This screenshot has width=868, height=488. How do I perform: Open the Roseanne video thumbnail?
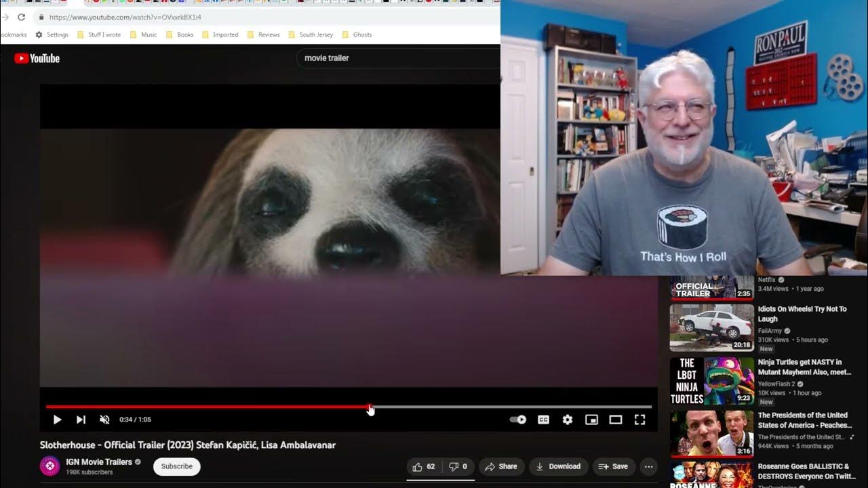[x=711, y=475]
